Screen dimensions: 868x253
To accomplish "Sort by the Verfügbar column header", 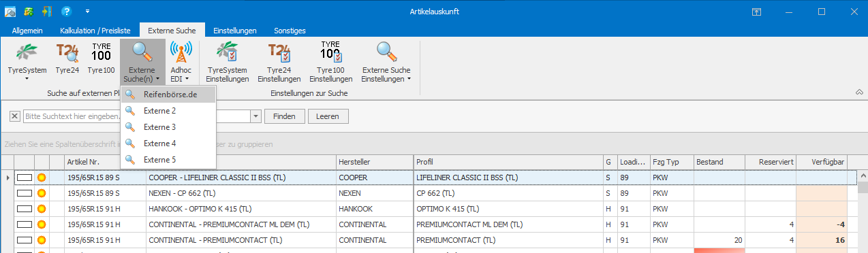I will 822,162.
